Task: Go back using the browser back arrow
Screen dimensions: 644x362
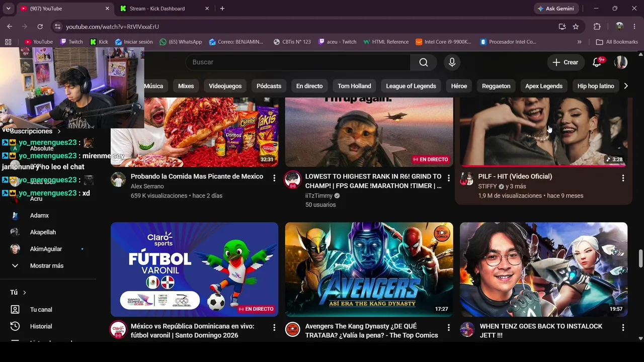Action: coord(10,27)
